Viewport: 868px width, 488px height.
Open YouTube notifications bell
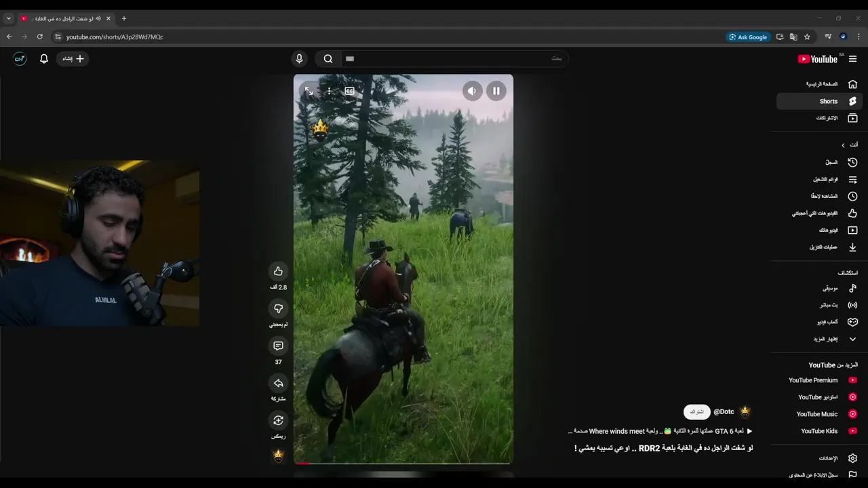(x=44, y=59)
